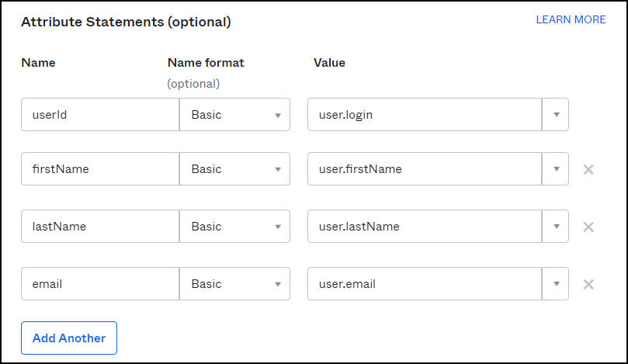
Task: Expand value options arrow for user.firstName
Action: (x=556, y=169)
